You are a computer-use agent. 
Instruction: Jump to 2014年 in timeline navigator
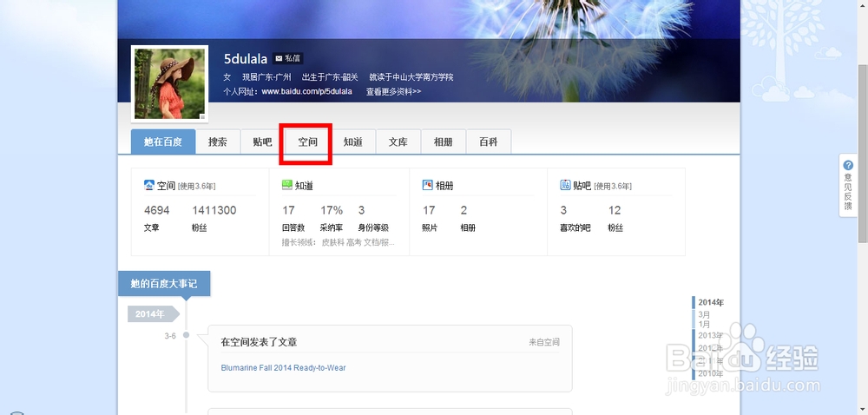[711, 303]
